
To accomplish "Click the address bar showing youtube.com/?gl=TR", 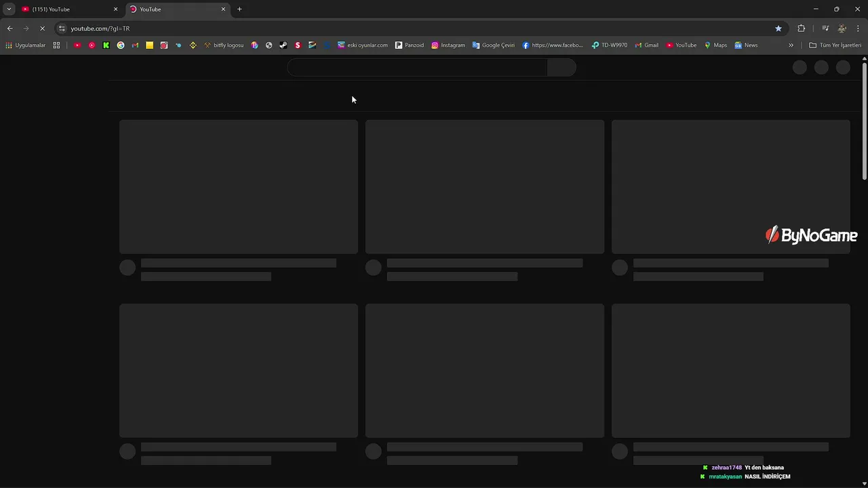I will [x=420, y=28].
